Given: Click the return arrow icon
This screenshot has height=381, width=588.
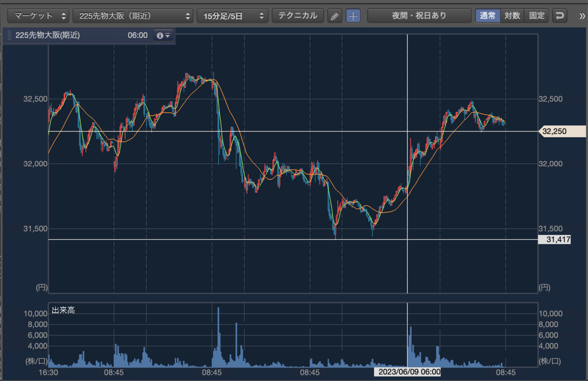Looking at the screenshot, I should coord(559,16).
